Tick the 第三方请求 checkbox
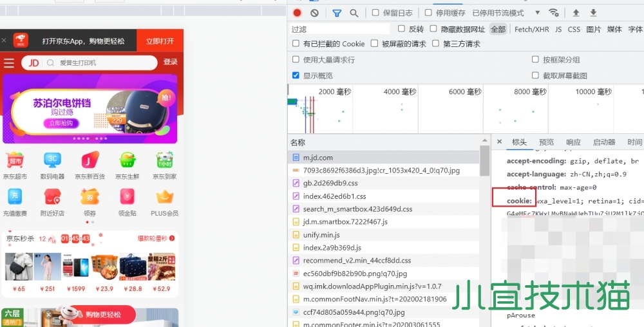The image size is (644, 327). (x=435, y=43)
